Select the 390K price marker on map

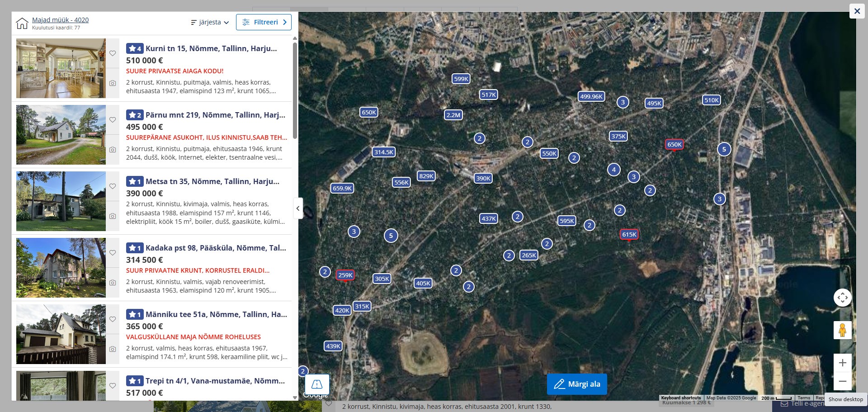pyautogui.click(x=483, y=178)
